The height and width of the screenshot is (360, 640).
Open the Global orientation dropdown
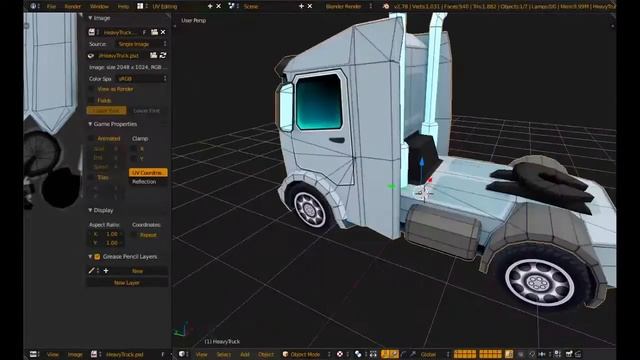434,354
